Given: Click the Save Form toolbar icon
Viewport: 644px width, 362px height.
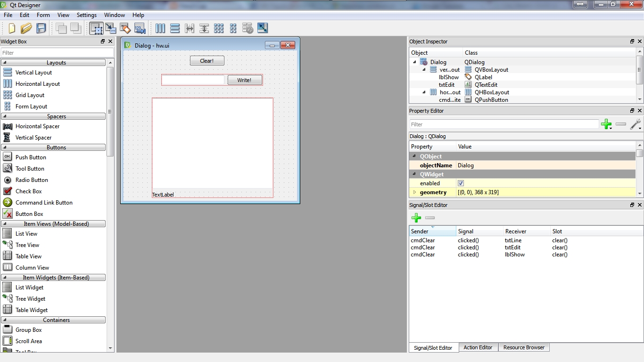Looking at the screenshot, I should click(41, 28).
